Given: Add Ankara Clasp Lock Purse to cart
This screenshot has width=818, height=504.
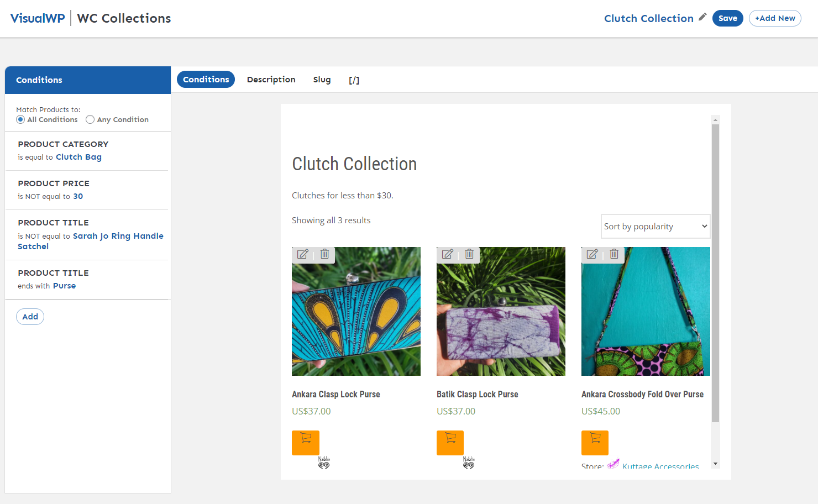Looking at the screenshot, I should 305,442.
